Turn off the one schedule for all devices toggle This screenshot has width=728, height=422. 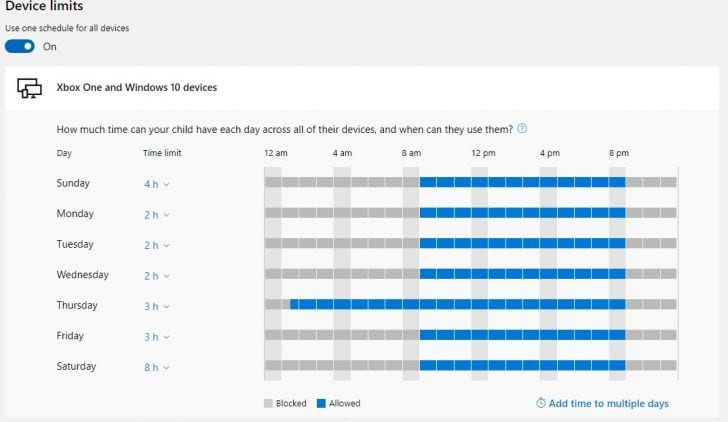point(20,46)
